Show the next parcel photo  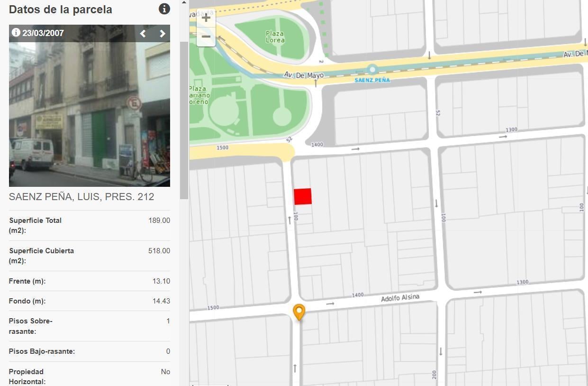pos(163,33)
